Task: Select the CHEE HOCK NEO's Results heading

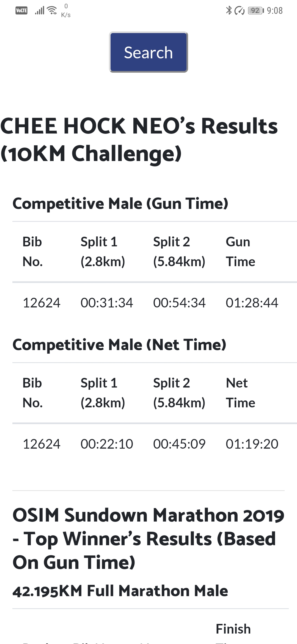Action: [139, 140]
